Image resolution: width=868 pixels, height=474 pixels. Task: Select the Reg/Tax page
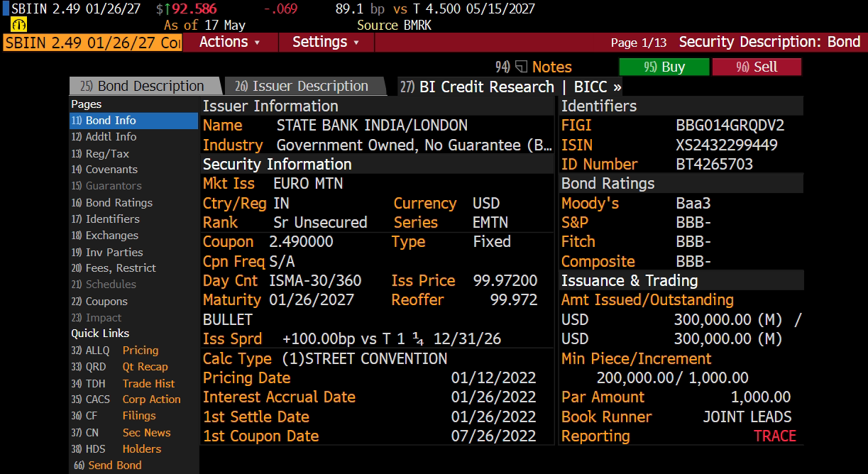(100, 153)
